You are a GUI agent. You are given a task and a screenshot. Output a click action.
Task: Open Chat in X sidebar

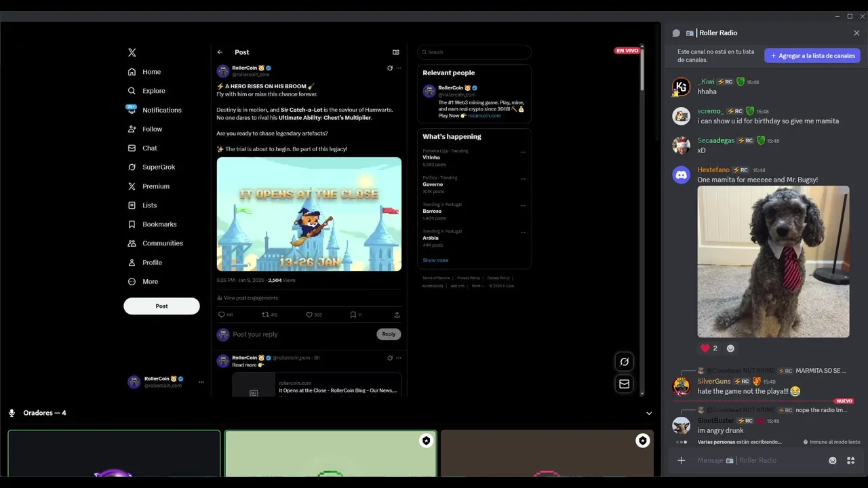coord(142,148)
